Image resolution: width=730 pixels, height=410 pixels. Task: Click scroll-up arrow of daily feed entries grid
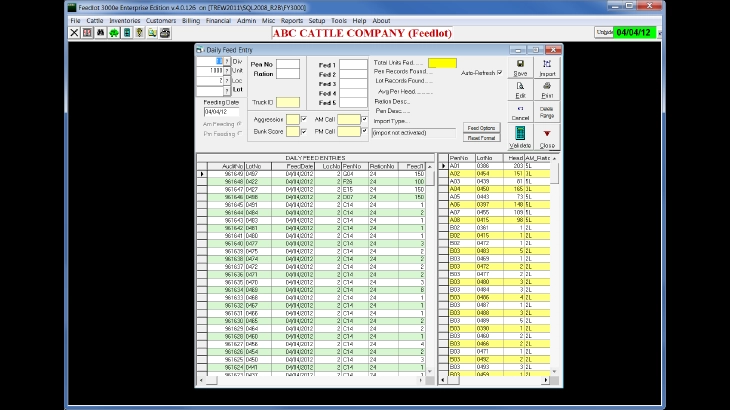coord(429,166)
